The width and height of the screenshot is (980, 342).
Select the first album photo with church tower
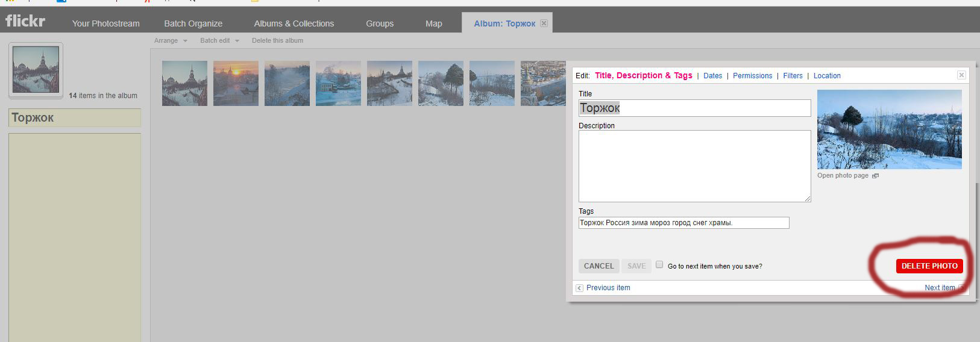[x=184, y=83]
